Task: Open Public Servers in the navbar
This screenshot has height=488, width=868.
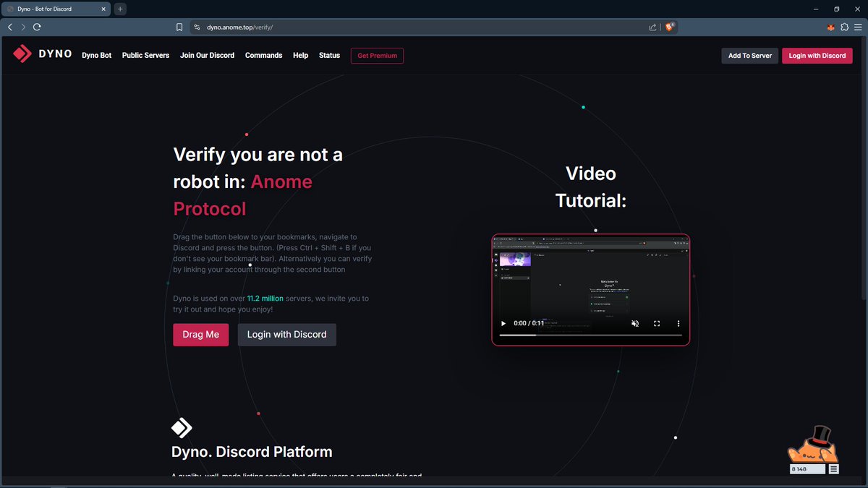Action: coord(145,55)
